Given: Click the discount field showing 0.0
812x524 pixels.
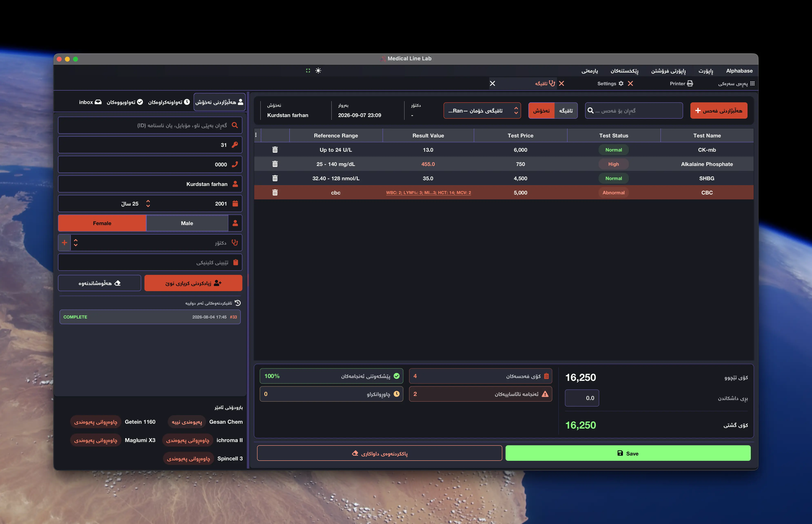Looking at the screenshot, I should pos(582,398).
